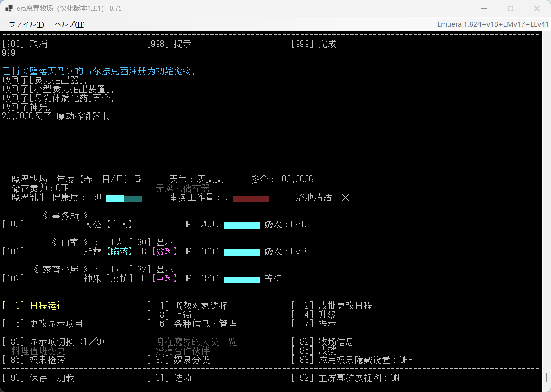Toggle [30] 显示 for 自室
This screenshot has height=392, width=551.
pyautogui.click(x=151, y=243)
